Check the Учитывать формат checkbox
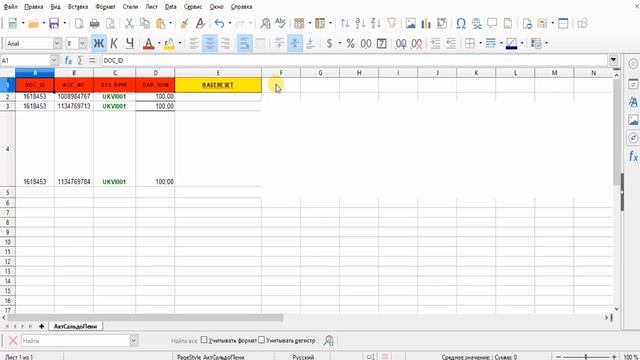This screenshot has height=360, width=640. point(204,340)
